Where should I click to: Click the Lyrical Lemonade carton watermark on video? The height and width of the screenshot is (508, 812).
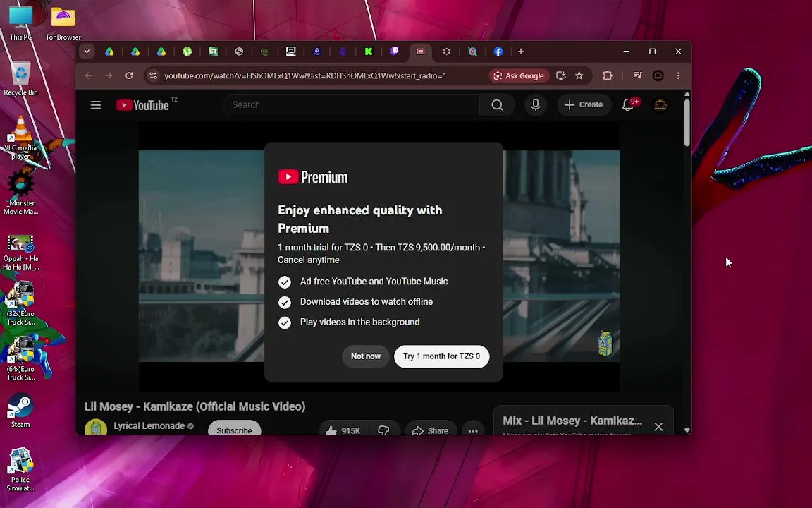tap(605, 343)
